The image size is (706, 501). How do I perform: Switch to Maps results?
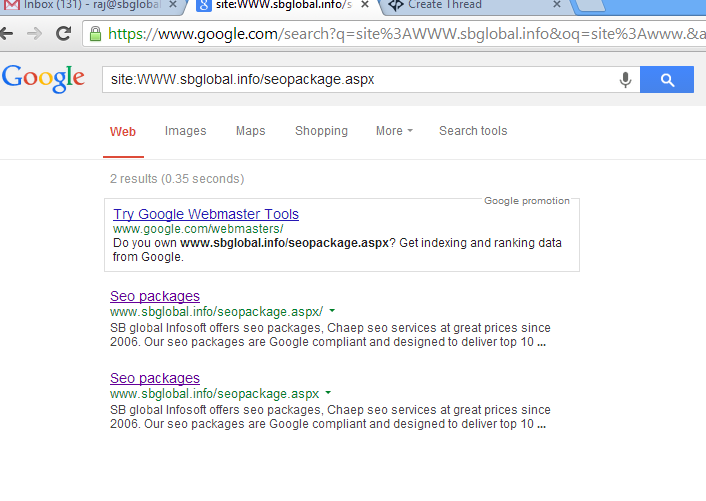251,131
